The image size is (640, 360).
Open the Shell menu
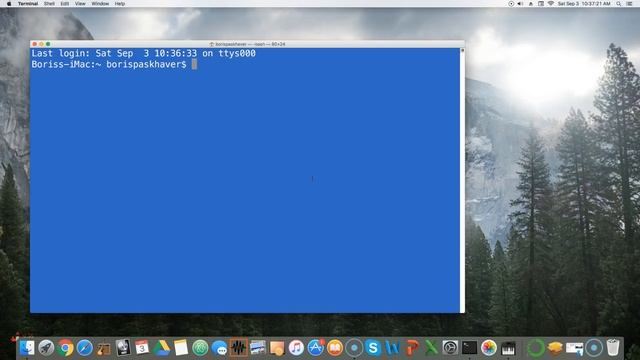(x=49, y=4)
